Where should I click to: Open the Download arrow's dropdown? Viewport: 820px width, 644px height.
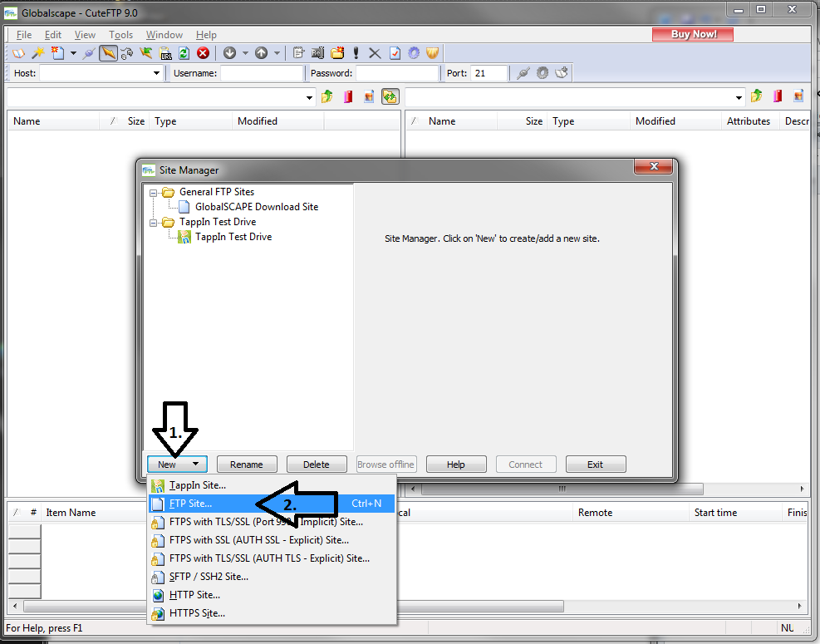[x=245, y=53]
